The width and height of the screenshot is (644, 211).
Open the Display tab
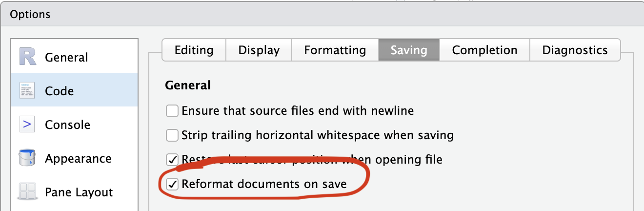pos(259,50)
